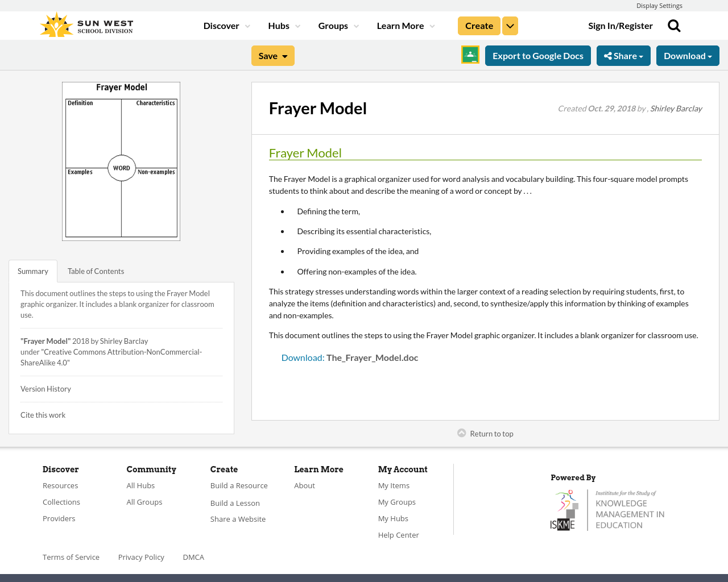728x582 pixels.
Task: Open the Frayer Model preview thumbnail
Action: click(x=121, y=161)
